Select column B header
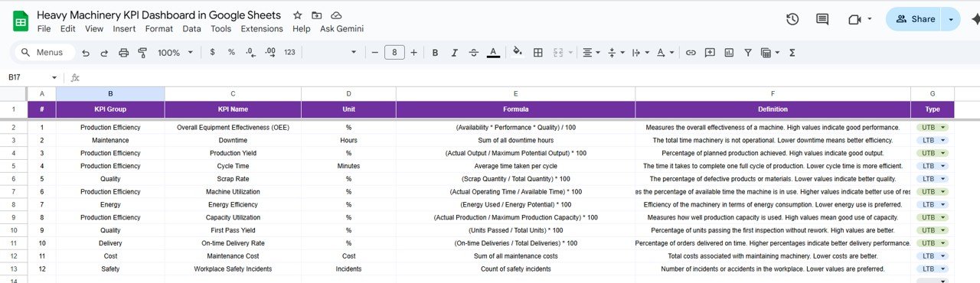Screen dimensions: 980x283 pos(110,93)
